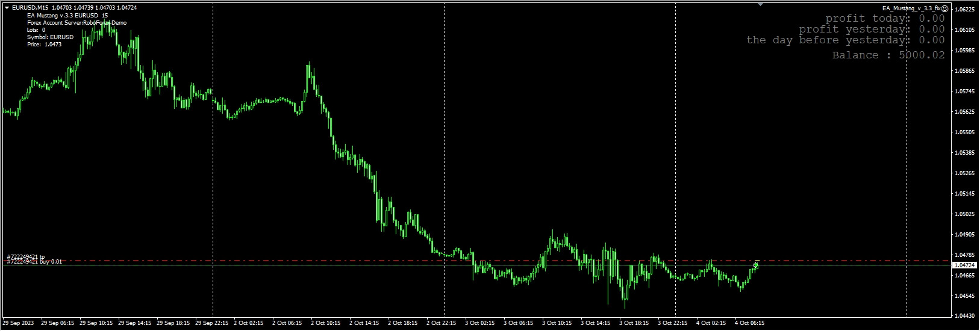Click 'the day before yesterday: 0.00' text
This screenshot has width=980, height=331.
(846, 40)
